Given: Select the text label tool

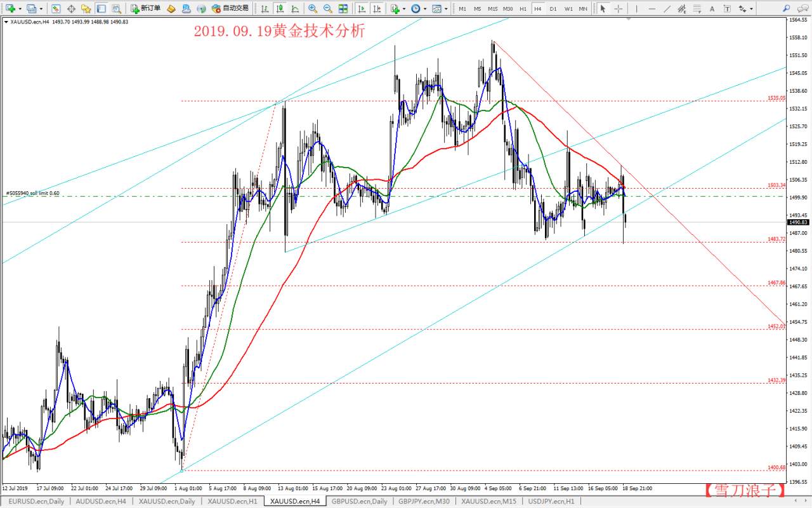Looking at the screenshot, I should pos(727,9).
